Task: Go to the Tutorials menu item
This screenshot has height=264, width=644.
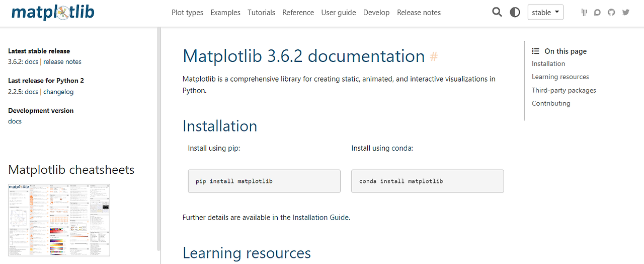Action: pos(261,13)
